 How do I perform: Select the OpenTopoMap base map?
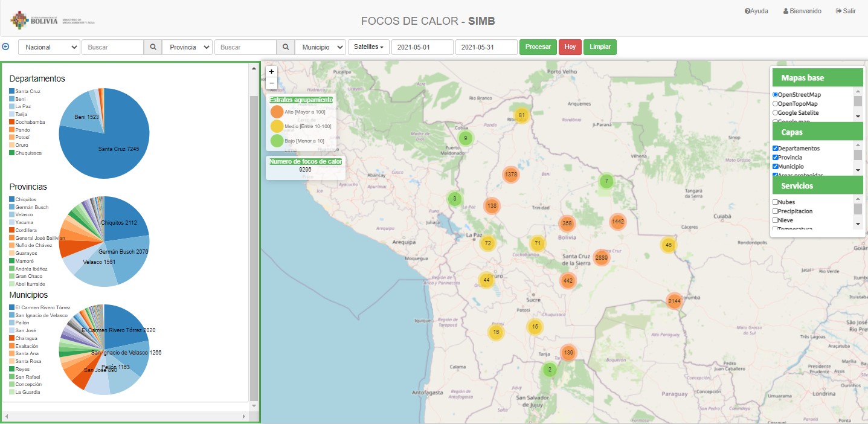[x=776, y=104]
